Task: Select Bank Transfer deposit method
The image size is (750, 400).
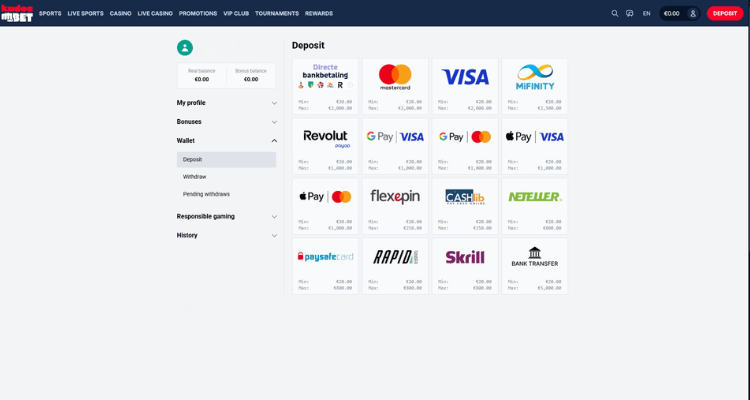Action: (x=535, y=266)
